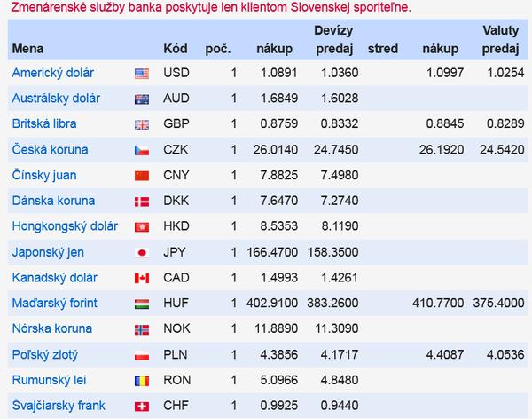Click the Danish flag icon
532x419 pixels.
[x=141, y=202]
